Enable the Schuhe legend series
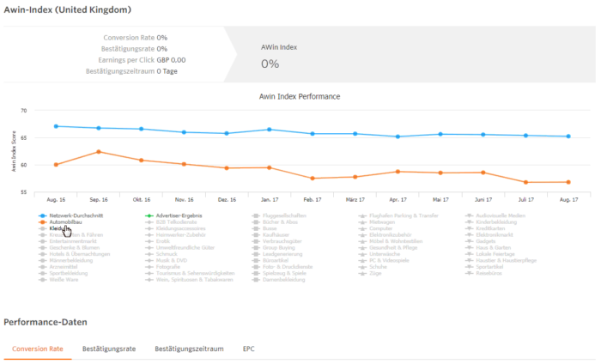This screenshot has height=364, width=601. click(x=373, y=267)
